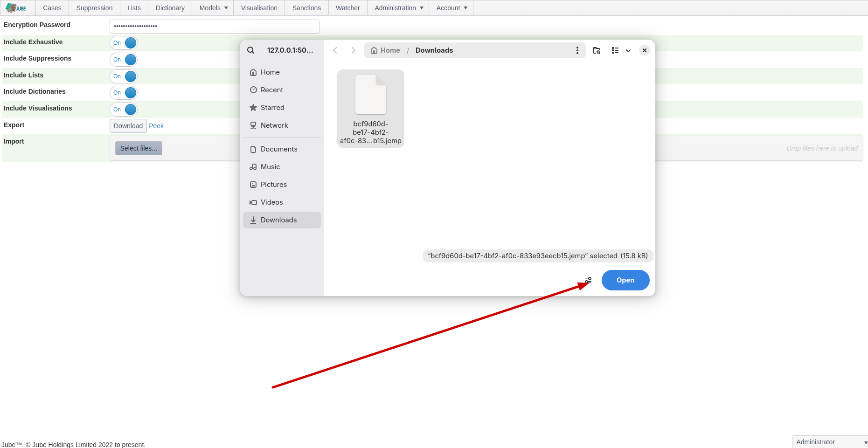Toggle Include Visualisations switch
Viewport: 868px width, 448px height.
click(124, 110)
